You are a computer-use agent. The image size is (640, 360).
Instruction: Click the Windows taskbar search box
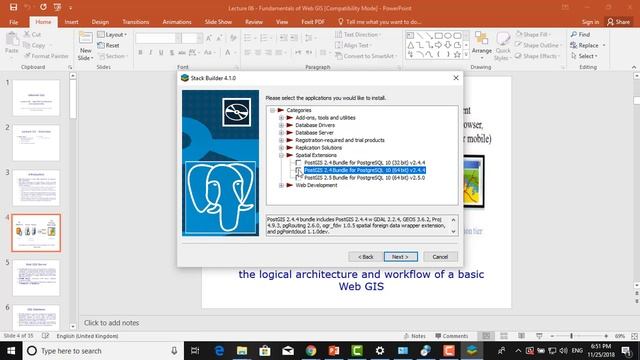(103, 351)
